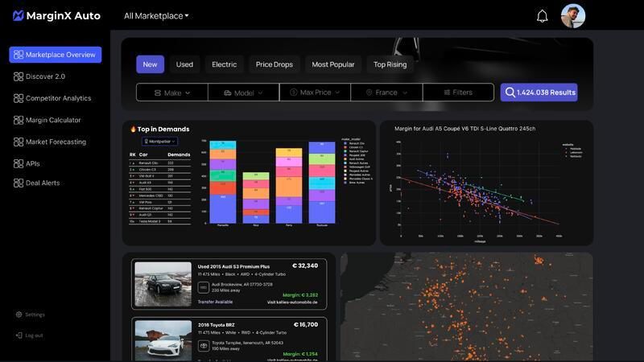Toggle Citroën C3 legend swatch in bar chart
The width and height of the screenshot is (644, 362).
pyautogui.click(x=345, y=147)
